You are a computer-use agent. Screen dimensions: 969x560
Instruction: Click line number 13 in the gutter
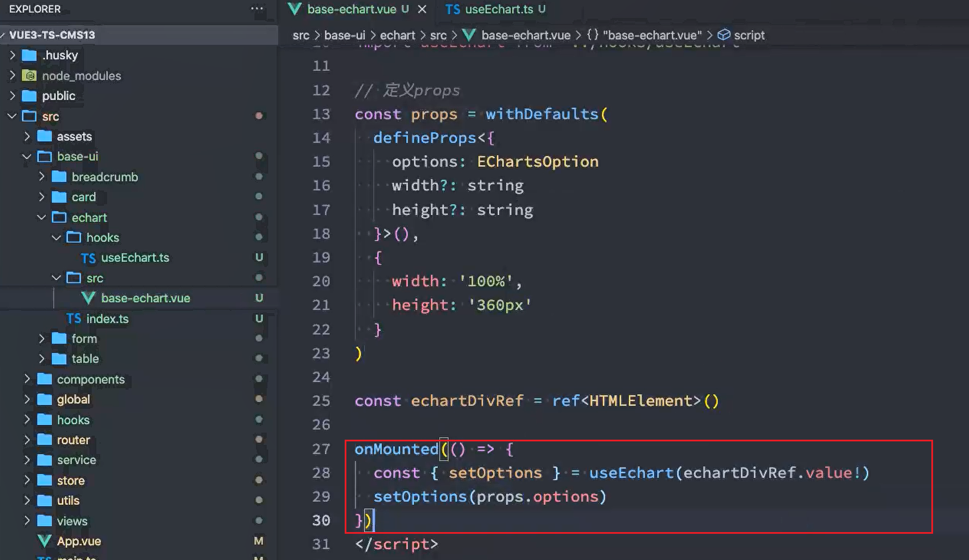click(x=321, y=114)
